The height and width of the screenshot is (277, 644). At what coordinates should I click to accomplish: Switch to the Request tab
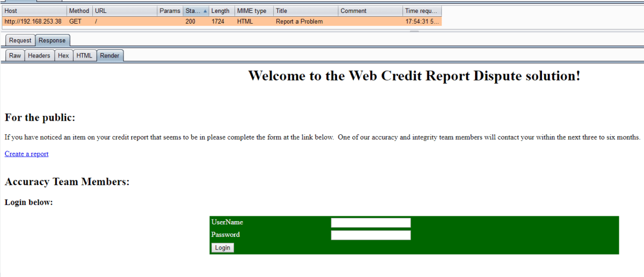(20, 41)
